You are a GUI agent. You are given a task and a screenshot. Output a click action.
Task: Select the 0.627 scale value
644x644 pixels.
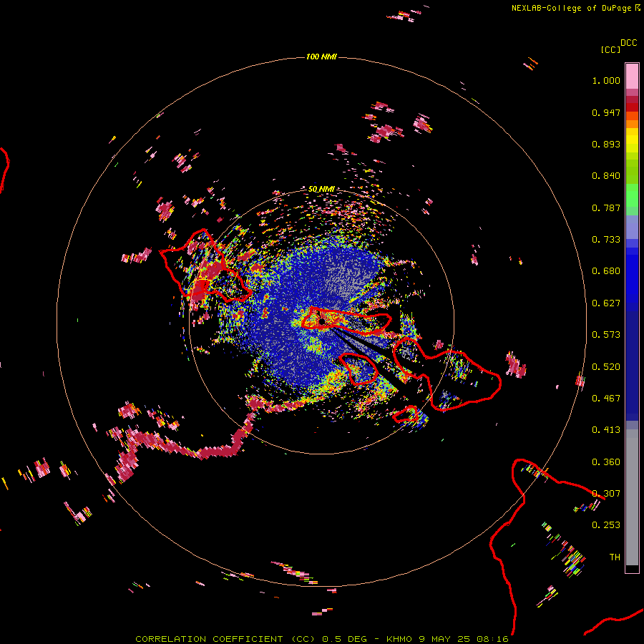pos(606,303)
